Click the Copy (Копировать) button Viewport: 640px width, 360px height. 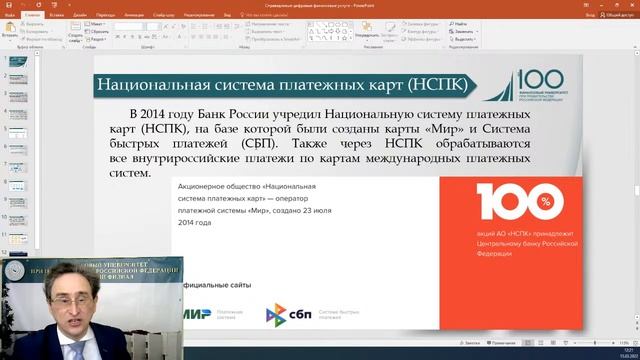35,31
